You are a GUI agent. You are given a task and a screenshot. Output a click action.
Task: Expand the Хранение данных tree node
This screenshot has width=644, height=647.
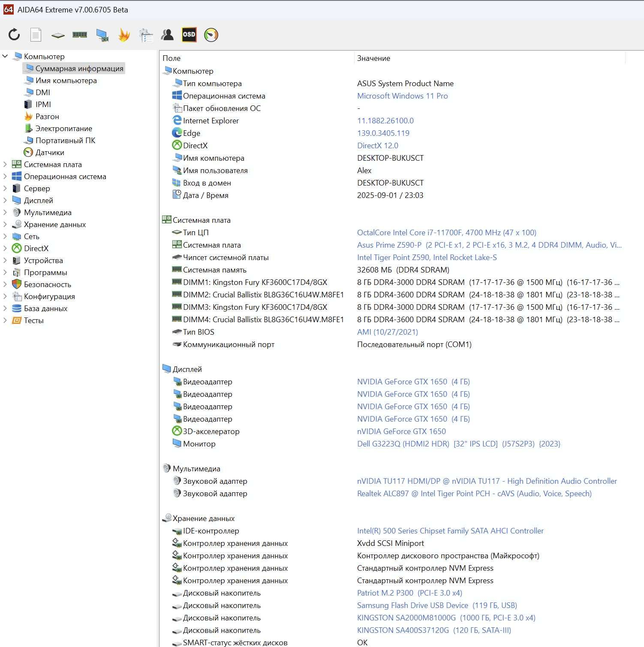pos(5,224)
